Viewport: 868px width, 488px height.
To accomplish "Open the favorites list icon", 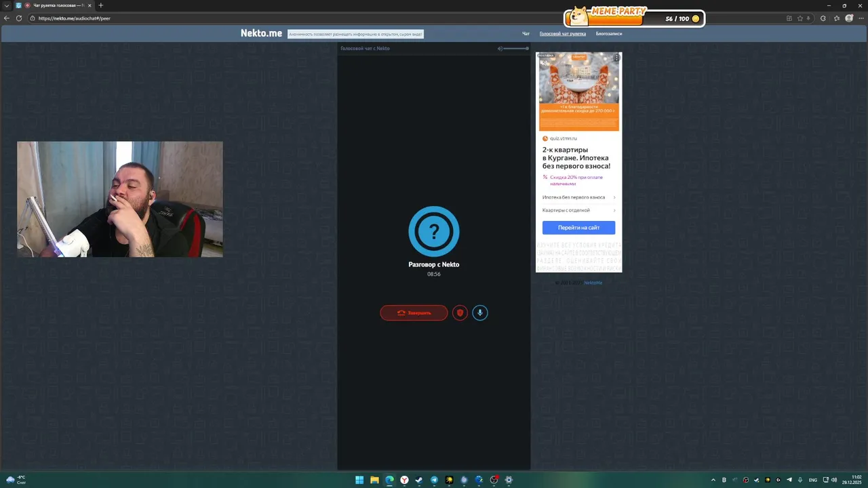I will click(837, 18).
